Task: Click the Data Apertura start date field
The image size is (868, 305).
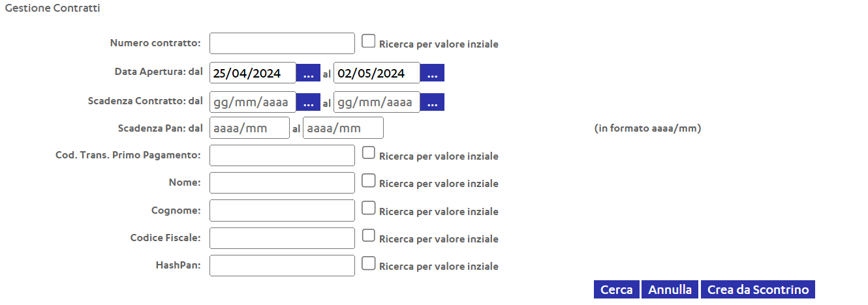Action: (x=253, y=73)
